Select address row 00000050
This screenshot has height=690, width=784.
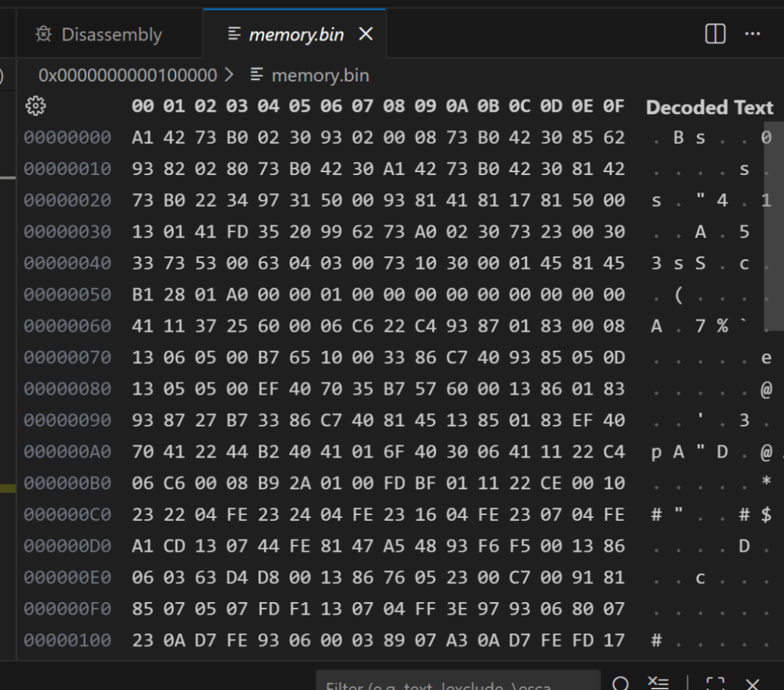coord(68,294)
